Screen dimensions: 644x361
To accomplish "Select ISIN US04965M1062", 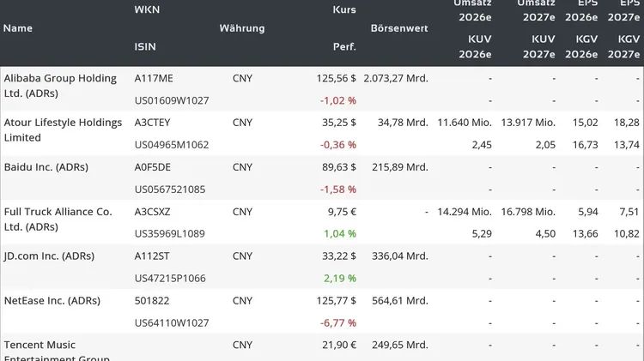I will click(172, 145).
